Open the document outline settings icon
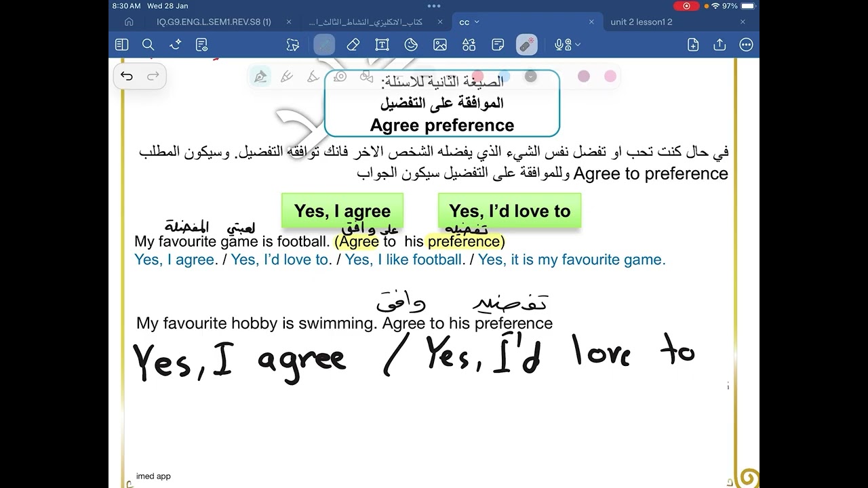Image resolution: width=868 pixels, height=488 pixels. 202,45
